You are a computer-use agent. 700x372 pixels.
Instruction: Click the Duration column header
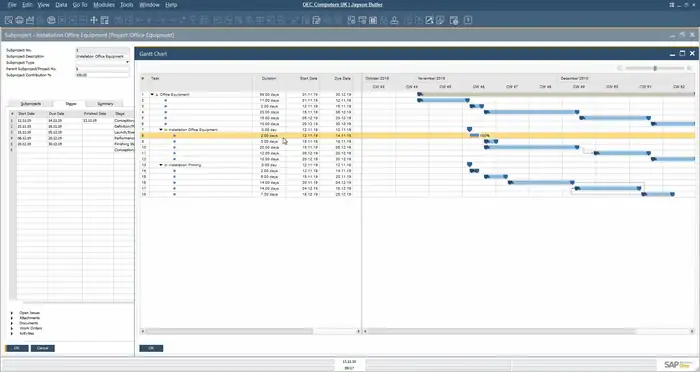(269, 79)
